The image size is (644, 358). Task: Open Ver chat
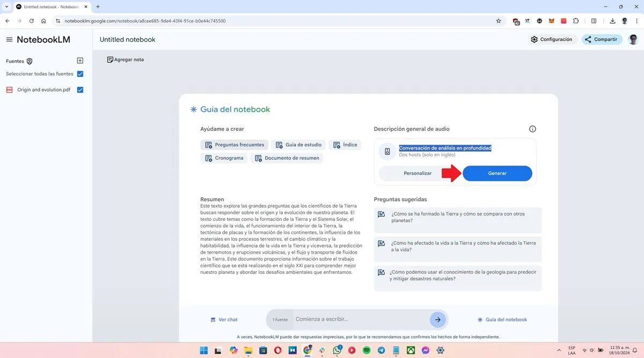click(224, 320)
